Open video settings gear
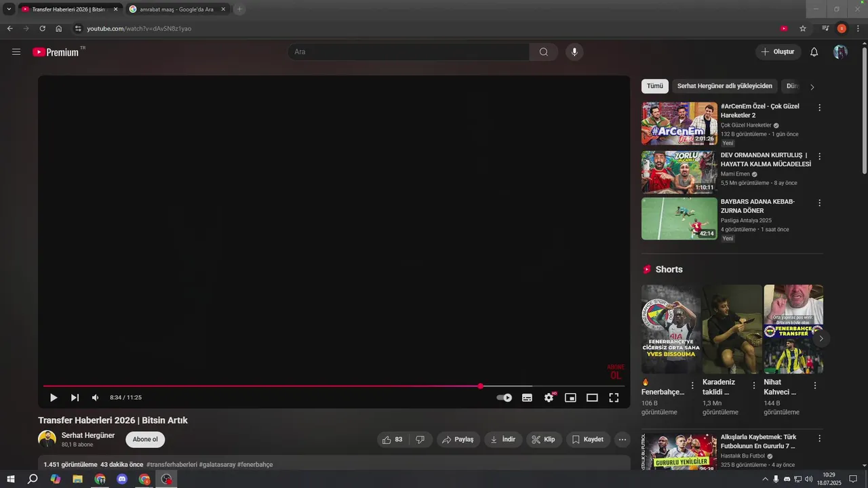868x488 pixels. pyautogui.click(x=549, y=398)
